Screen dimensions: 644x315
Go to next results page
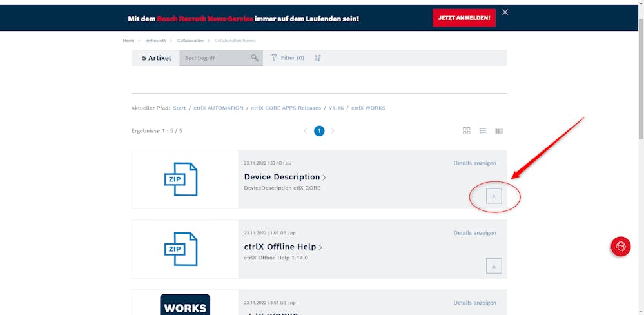coord(333,131)
